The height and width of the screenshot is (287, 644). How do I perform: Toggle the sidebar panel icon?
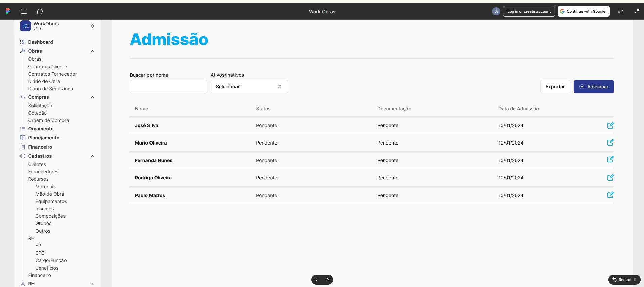click(x=24, y=11)
